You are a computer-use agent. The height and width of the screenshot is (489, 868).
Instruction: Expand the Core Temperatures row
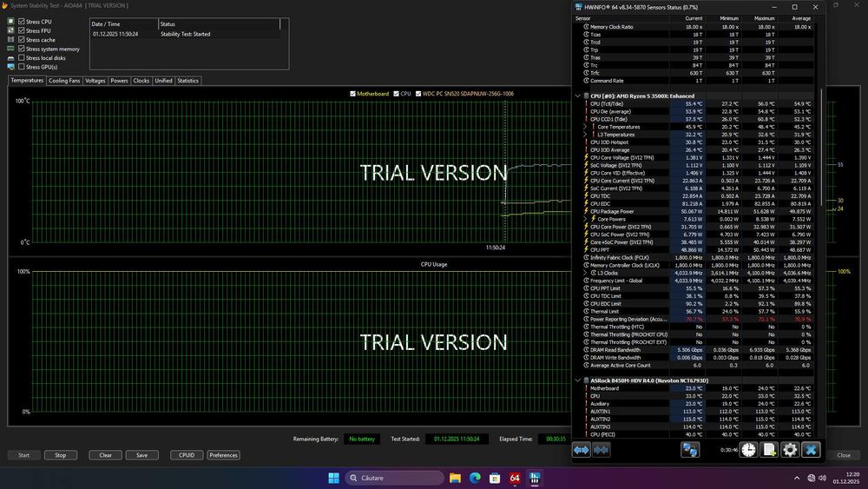pos(585,127)
